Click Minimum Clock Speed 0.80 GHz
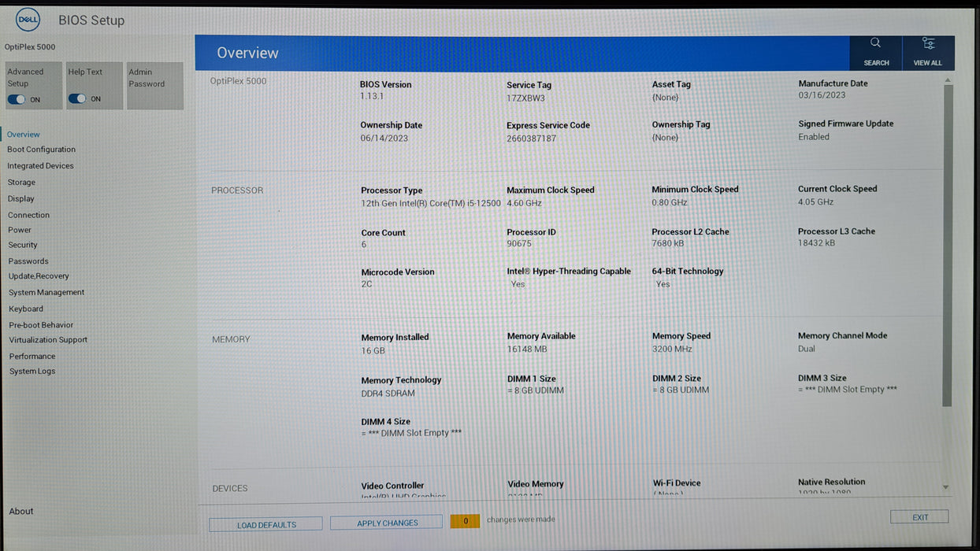Screen dimensions: 980x551 click(x=670, y=202)
